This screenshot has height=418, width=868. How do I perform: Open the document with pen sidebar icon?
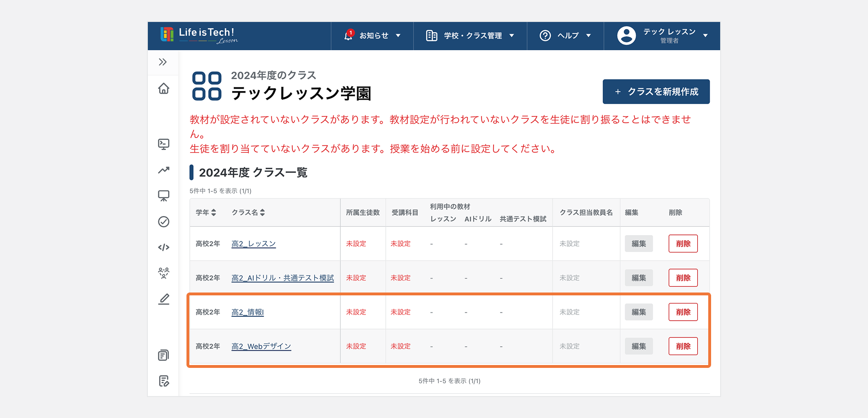click(x=164, y=381)
